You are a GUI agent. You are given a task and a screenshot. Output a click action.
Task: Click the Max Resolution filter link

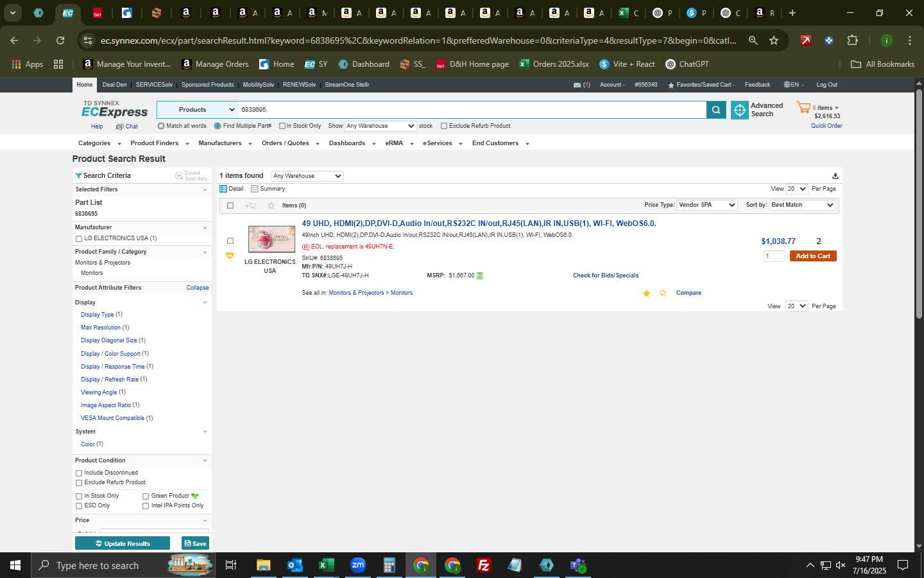click(x=101, y=328)
